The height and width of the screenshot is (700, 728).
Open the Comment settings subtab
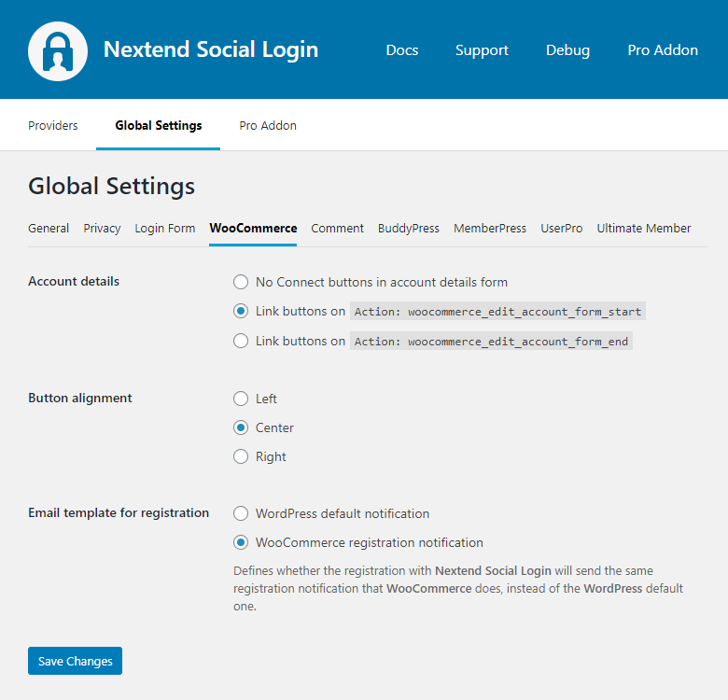(x=337, y=228)
